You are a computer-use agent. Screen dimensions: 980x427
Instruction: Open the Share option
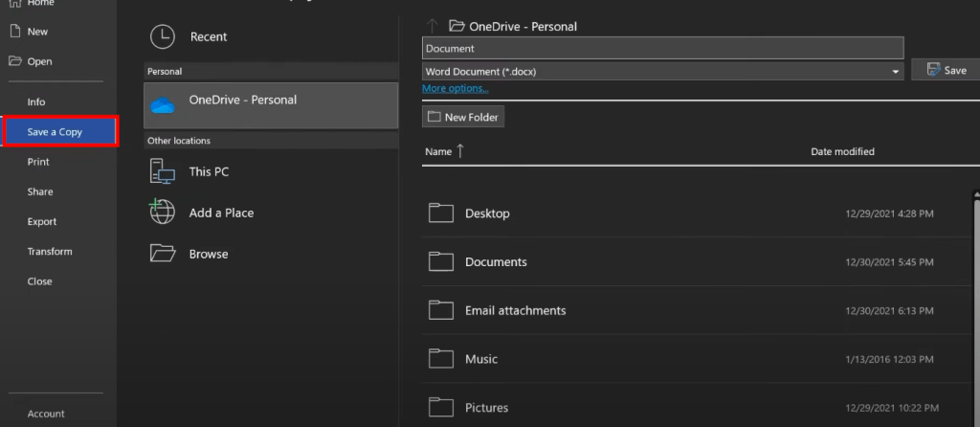coord(40,191)
